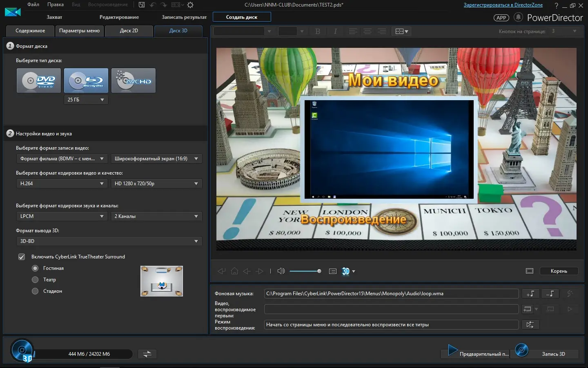Open the preferences gear icon
The height and width of the screenshot is (368, 588).
pos(190,5)
